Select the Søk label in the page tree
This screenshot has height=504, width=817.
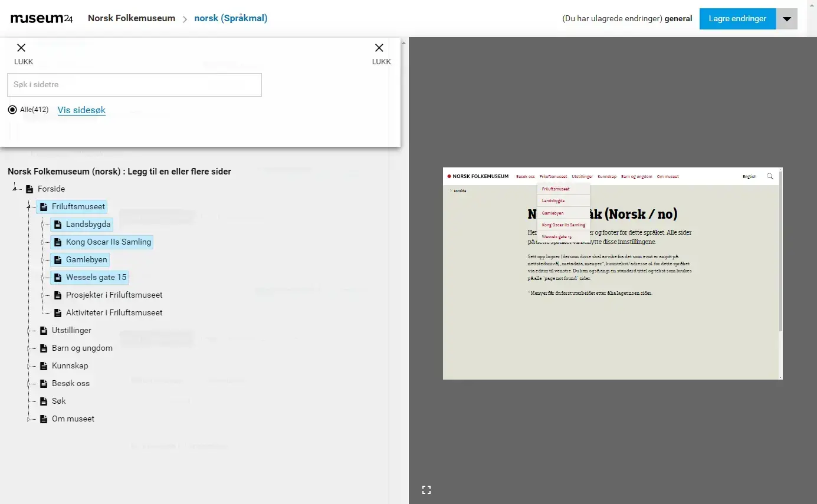pyautogui.click(x=59, y=401)
